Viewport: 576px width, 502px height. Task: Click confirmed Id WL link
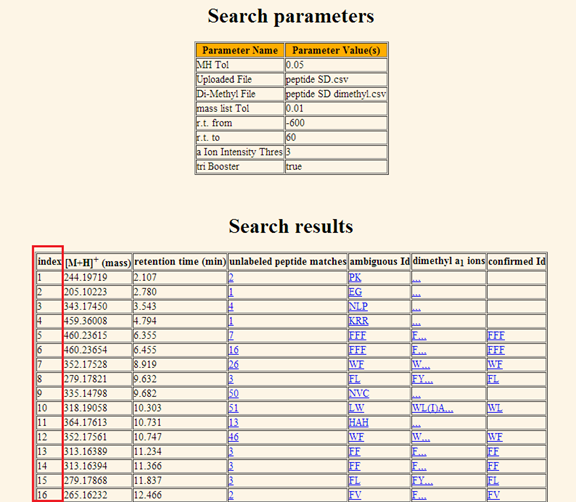pos(495,408)
